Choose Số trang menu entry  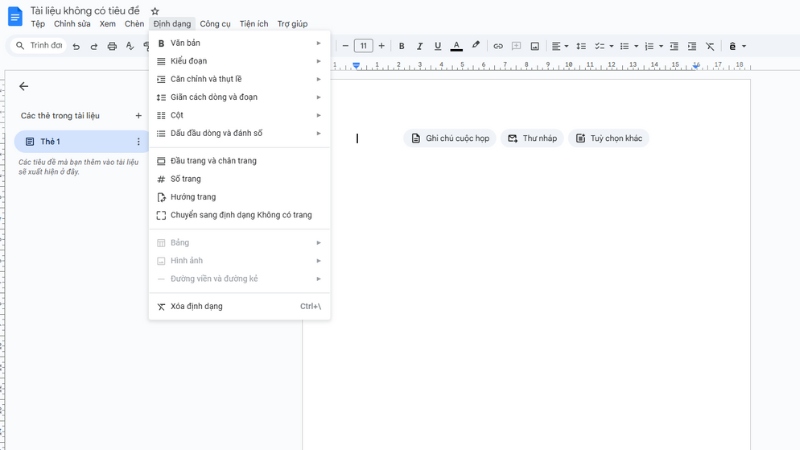point(239,179)
